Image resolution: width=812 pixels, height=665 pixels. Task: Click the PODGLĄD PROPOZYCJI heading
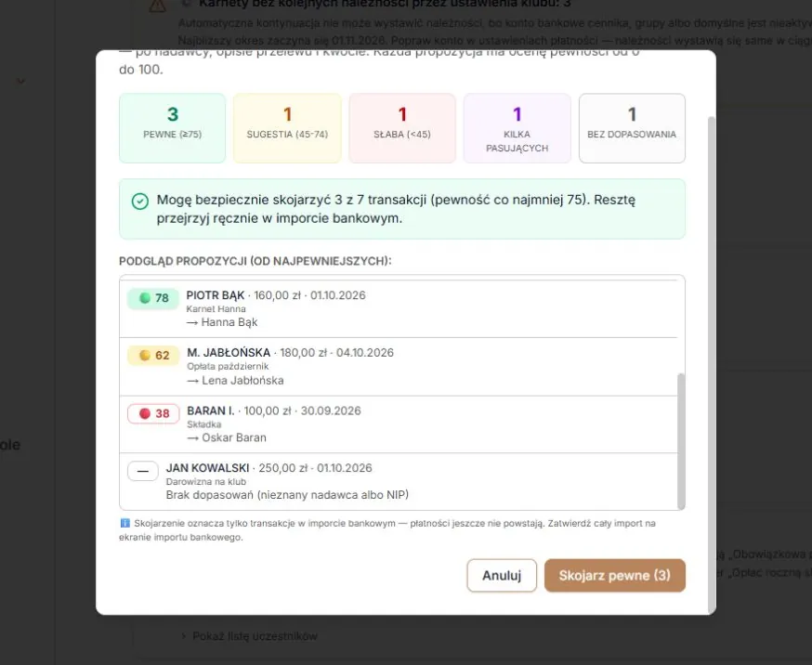255,261
